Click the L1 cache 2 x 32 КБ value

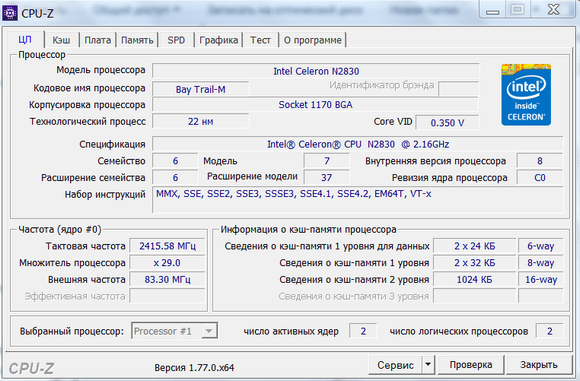click(x=475, y=263)
